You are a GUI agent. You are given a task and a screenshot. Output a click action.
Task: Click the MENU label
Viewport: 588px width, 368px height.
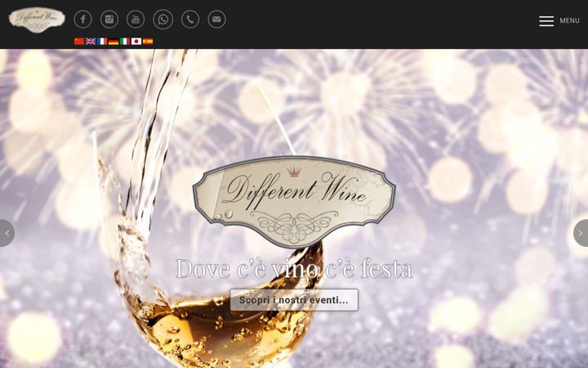(x=570, y=20)
